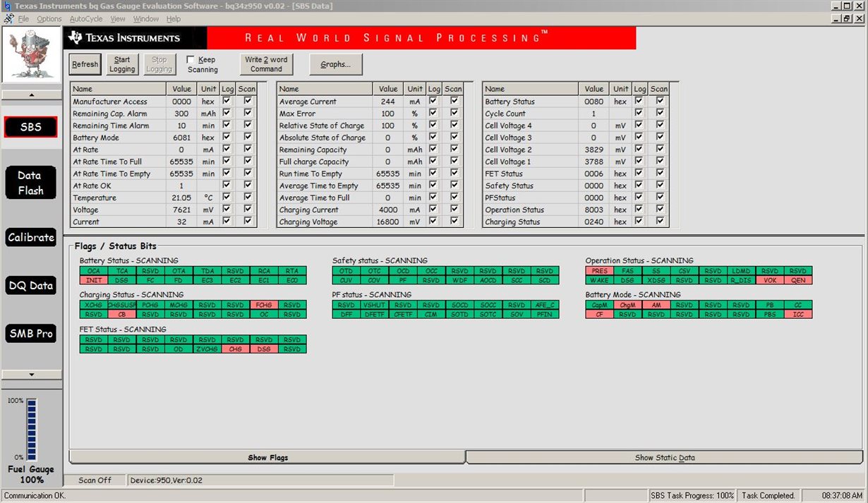Toggle Scan checkbox for Average Current
Viewport: 868px width, 503px height.
[454, 101]
